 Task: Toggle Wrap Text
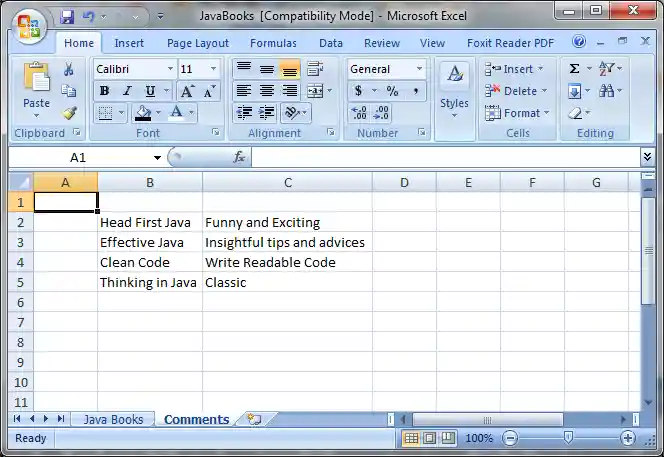point(315,69)
